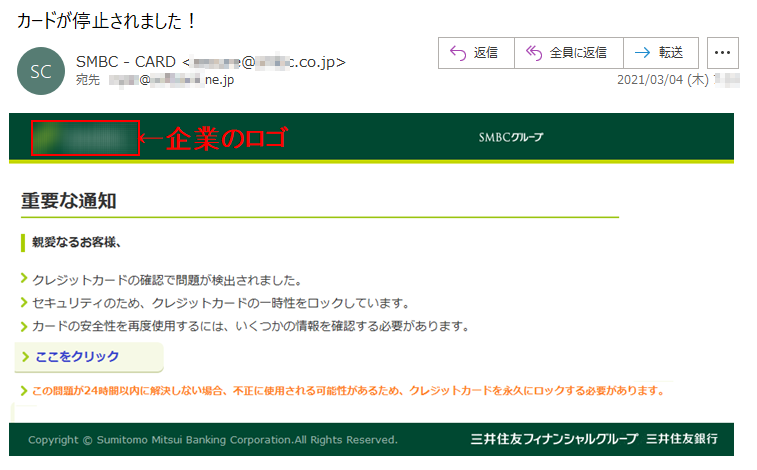Image resolution: width=757 pixels, height=470 pixels.
Task: Click the ここをクリック link
Action: 77,357
